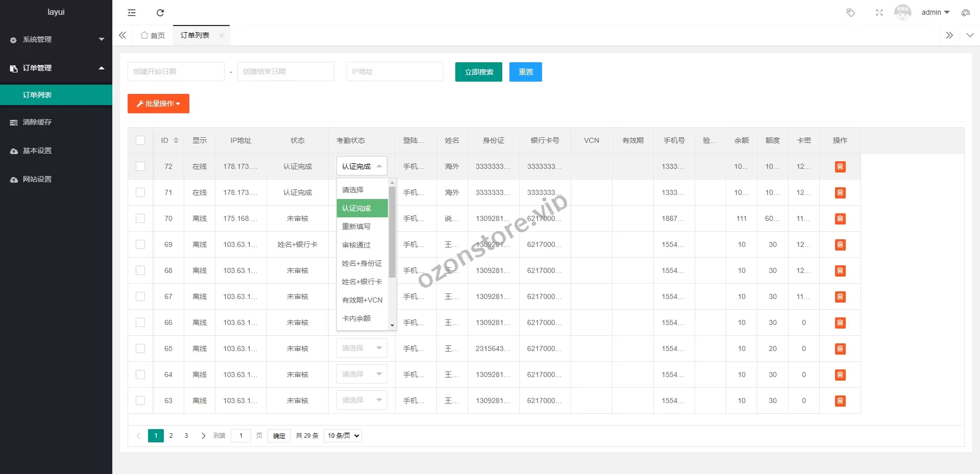Check the select-all checkbox in table header
The height and width of the screenshot is (474, 980).
click(140, 140)
